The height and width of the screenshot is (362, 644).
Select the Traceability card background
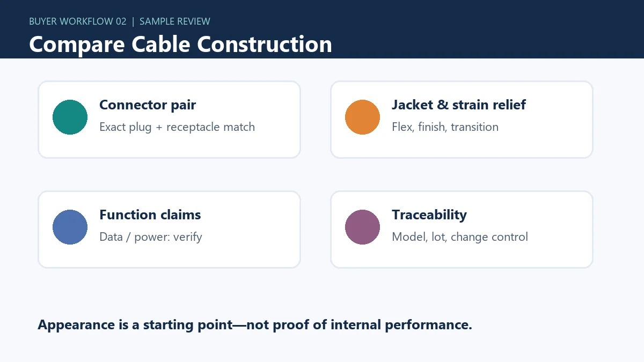point(462,230)
